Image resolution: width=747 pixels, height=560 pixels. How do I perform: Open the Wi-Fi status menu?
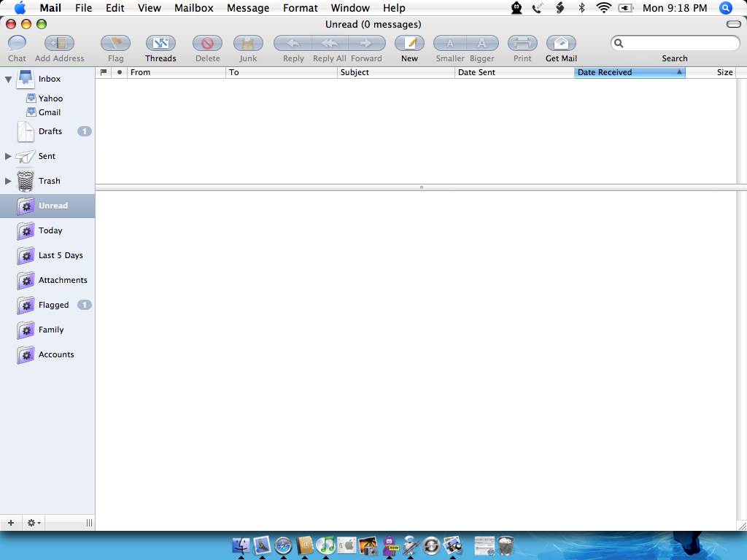click(603, 8)
